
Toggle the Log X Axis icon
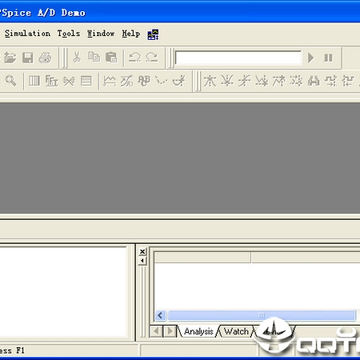point(34,81)
